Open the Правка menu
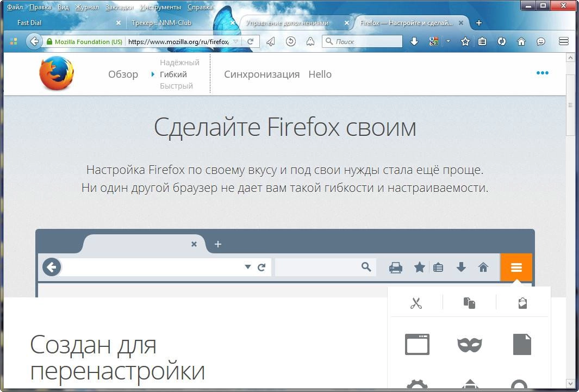Image resolution: width=579 pixels, height=392 pixels. 40,7
